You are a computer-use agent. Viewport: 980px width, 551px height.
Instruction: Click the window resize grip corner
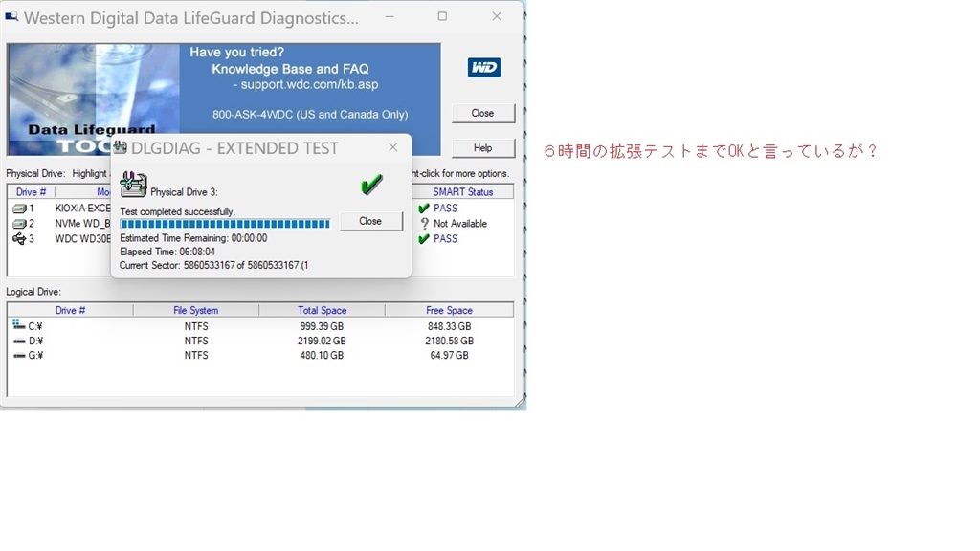click(x=520, y=402)
